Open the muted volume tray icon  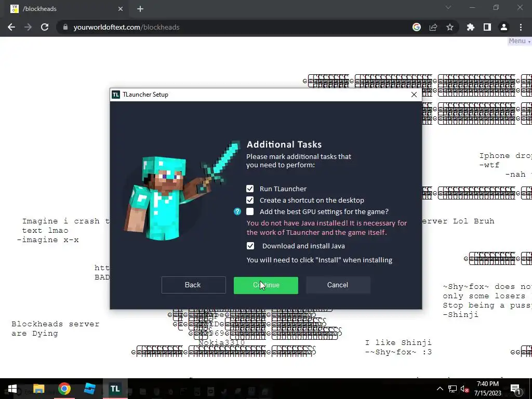pyautogui.click(x=464, y=389)
